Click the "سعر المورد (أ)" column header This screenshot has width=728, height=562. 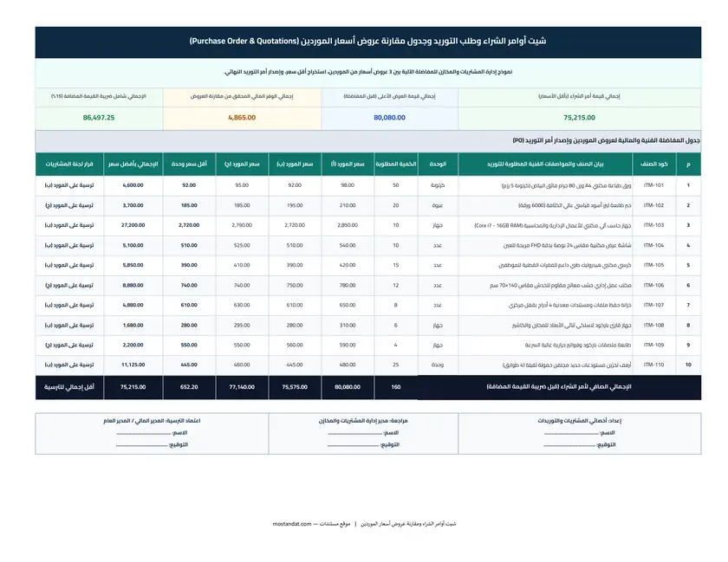pyautogui.click(x=348, y=164)
